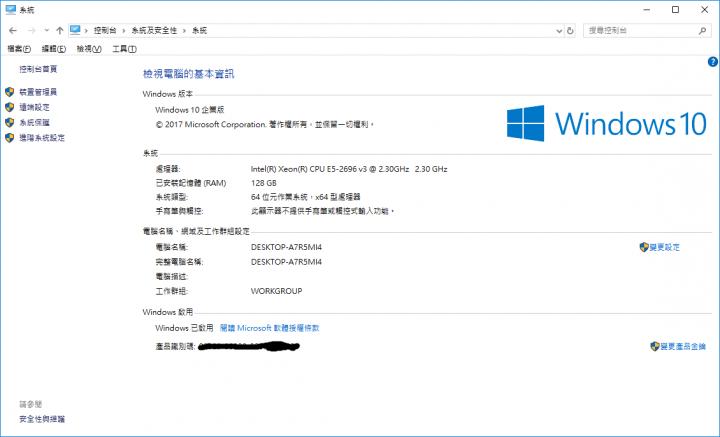Select the 128 GB RAM value

[264, 183]
